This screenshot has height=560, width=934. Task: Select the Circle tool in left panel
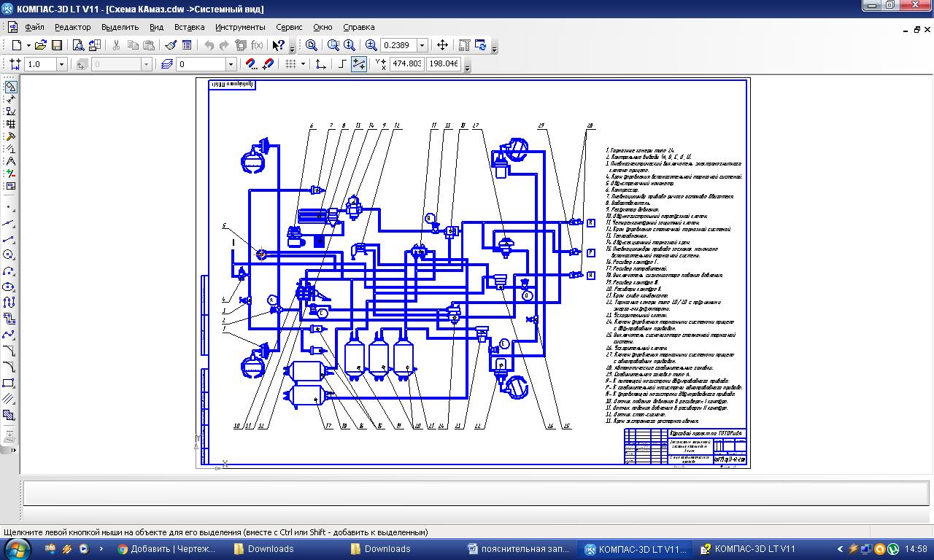point(9,255)
